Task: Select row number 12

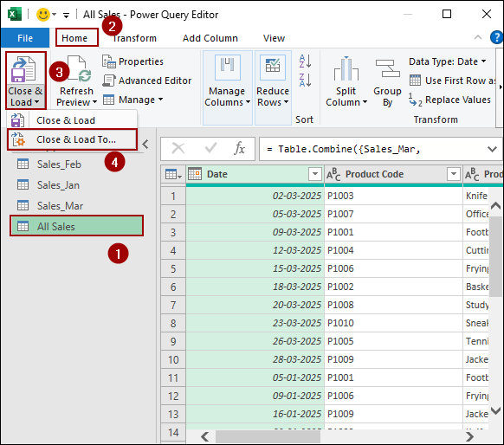Action: (x=173, y=396)
